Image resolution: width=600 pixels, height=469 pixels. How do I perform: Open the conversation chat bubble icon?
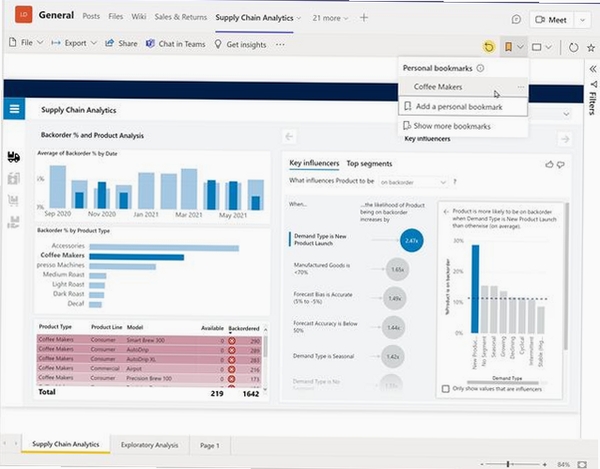pos(516,19)
